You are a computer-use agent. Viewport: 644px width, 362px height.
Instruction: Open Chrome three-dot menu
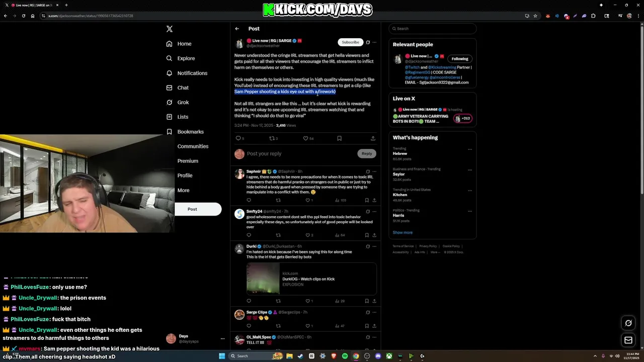click(638, 16)
